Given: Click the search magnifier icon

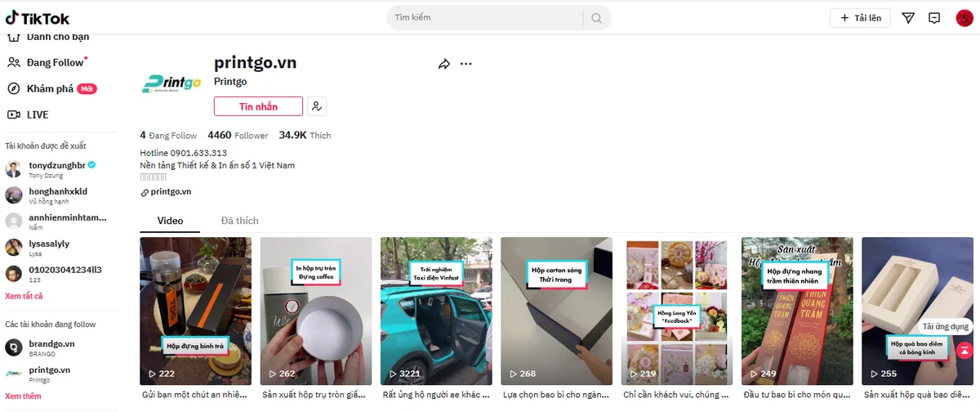Looking at the screenshot, I should pos(597,18).
